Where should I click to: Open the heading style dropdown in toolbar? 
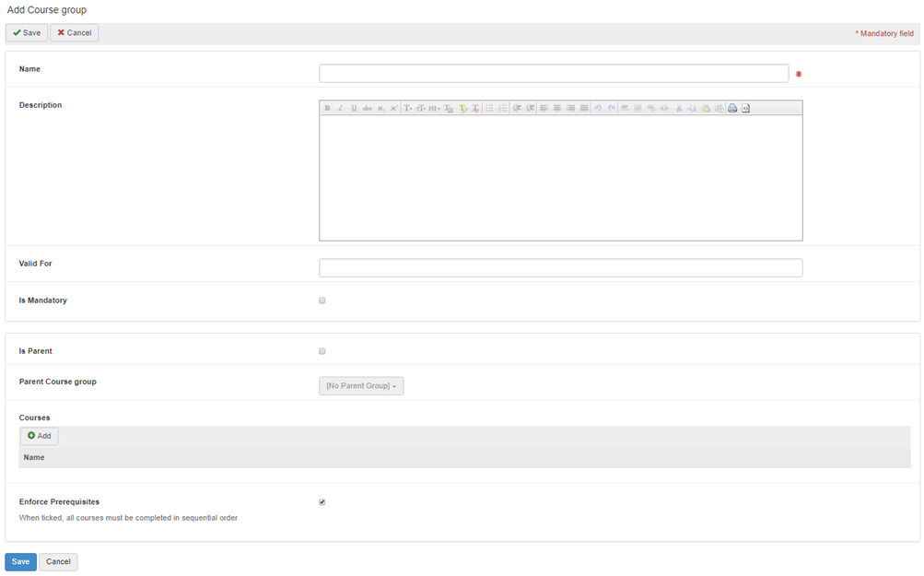click(434, 108)
